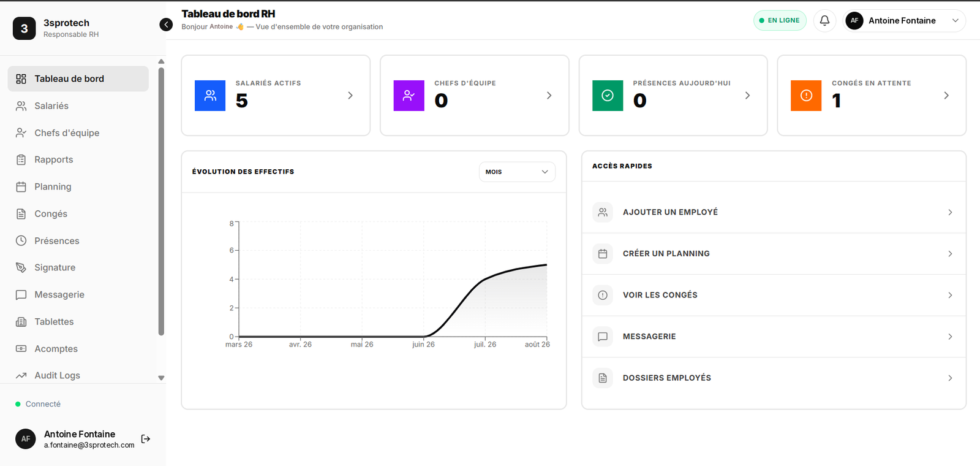The width and height of the screenshot is (980, 466).
Task: Click the green Présences aujourd'hui icon
Action: point(608,96)
